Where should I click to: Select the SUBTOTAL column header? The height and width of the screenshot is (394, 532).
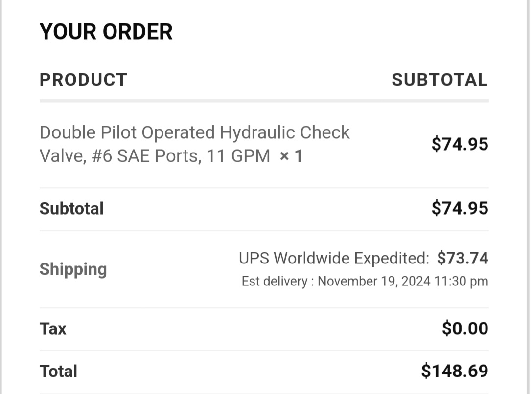[439, 80]
